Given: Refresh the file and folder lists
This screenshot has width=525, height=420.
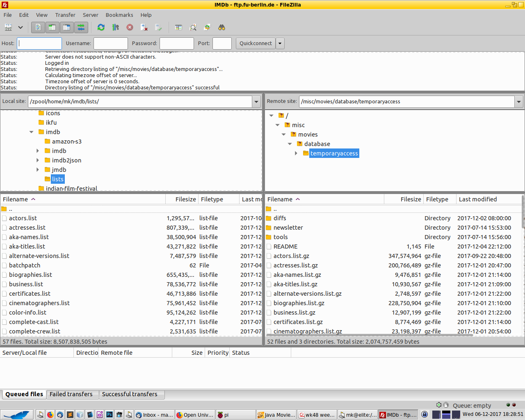Looking at the screenshot, I should coord(101,27).
